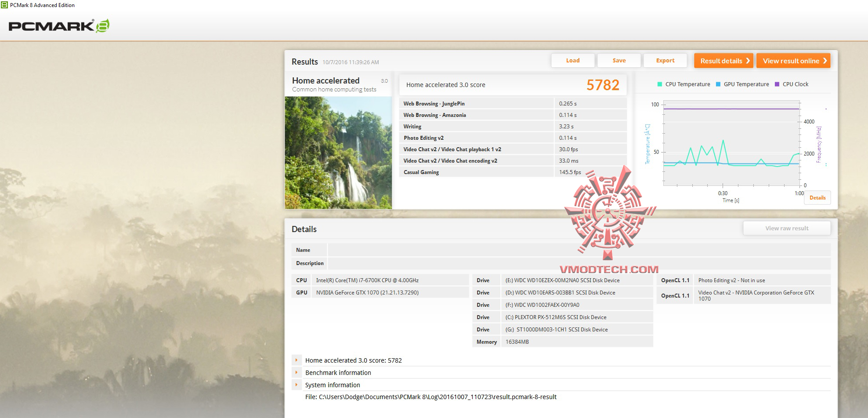Click the CPU Temperature legend swatch
Viewport: 868px width, 418px height.
[660, 84]
